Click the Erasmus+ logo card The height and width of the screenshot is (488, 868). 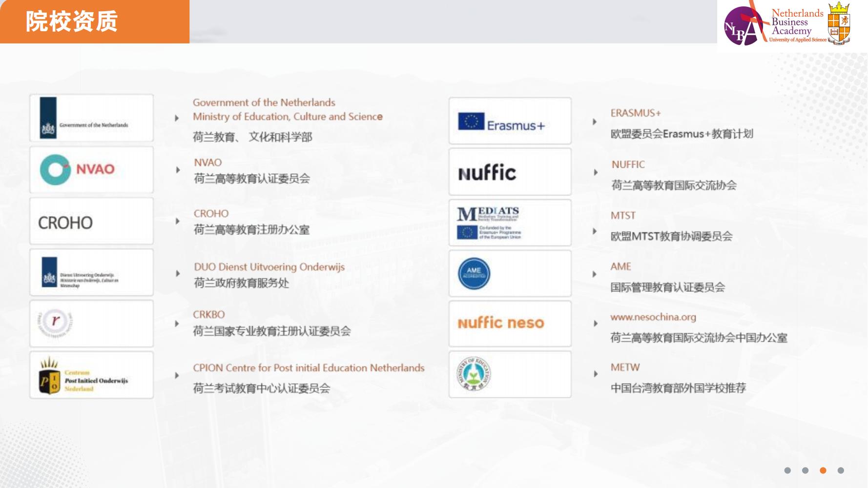point(510,121)
